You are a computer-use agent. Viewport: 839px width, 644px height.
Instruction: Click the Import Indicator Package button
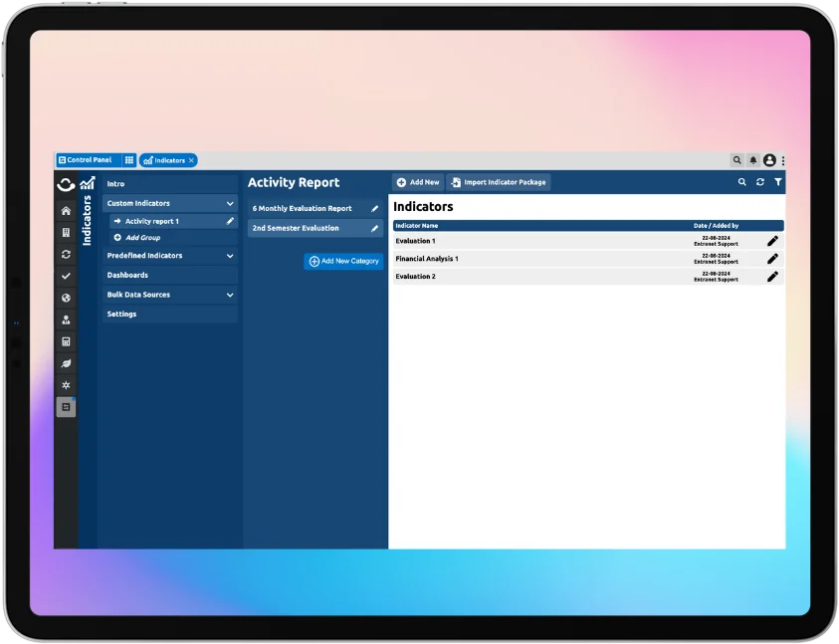(498, 182)
